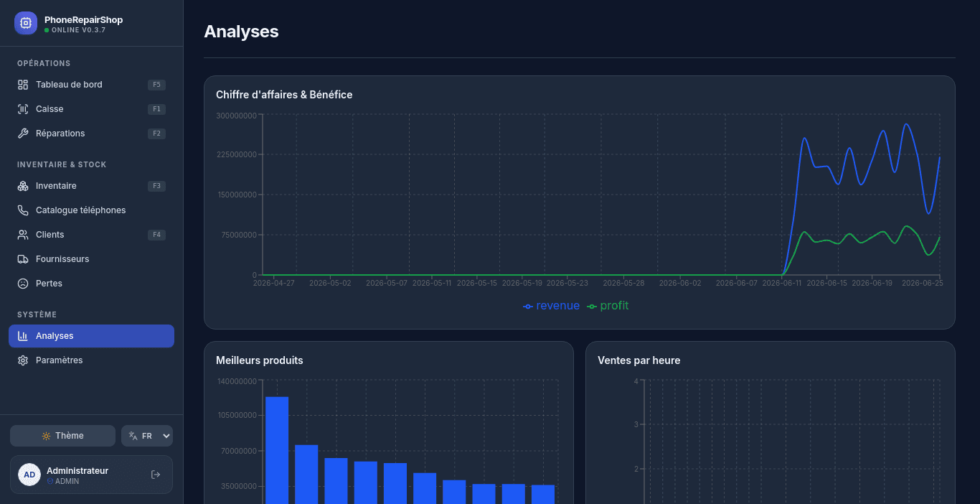Image resolution: width=980 pixels, height=504 pixels.
Task: Click the logout arrow icon
Action: point(156,475)
